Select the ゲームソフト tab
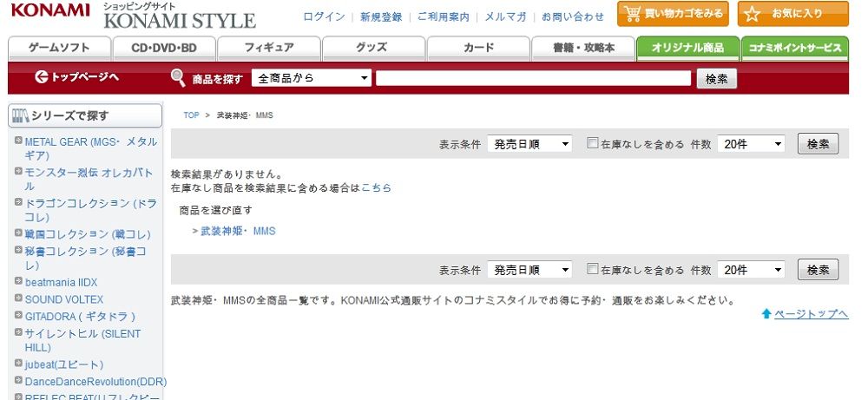The width and height of the screenshot is (868, 400). [59, 49]
